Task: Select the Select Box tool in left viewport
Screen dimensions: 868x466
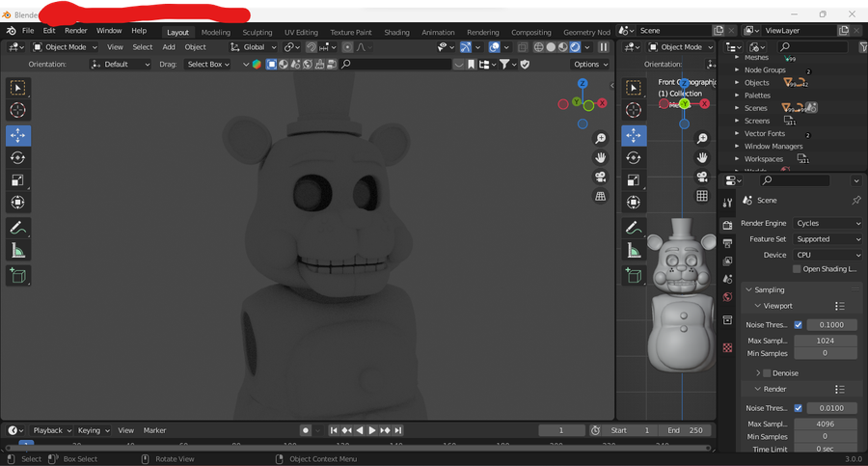Action: pyautogui.click(x=17, y=88)
